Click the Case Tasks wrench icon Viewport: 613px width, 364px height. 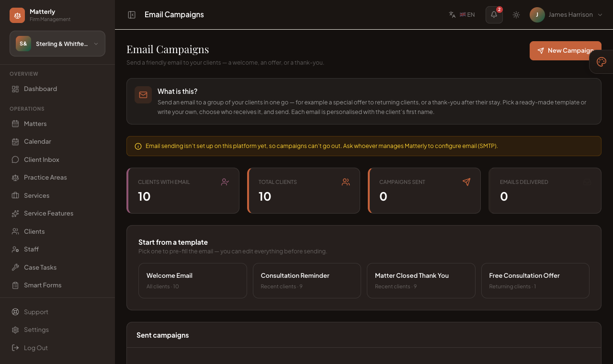(15, 268)
